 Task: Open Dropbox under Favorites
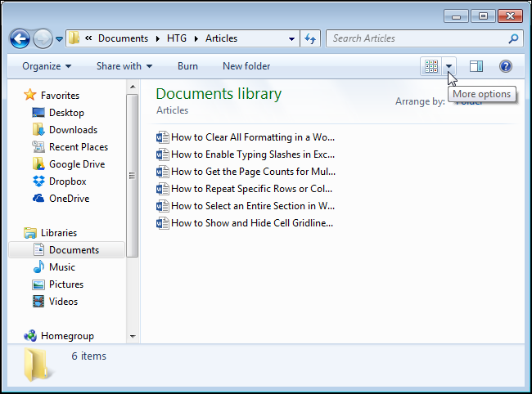coord(67,181)
